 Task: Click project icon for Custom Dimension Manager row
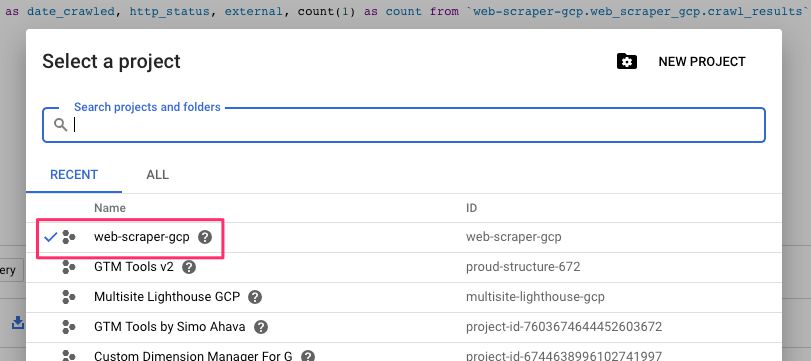click(x=69, y=356)
